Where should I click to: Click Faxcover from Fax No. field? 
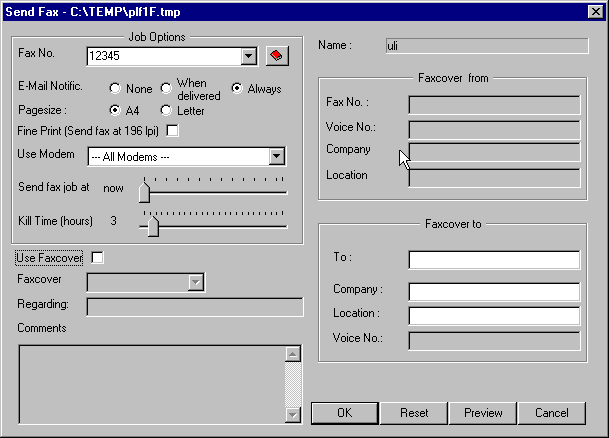coord(494,105)
